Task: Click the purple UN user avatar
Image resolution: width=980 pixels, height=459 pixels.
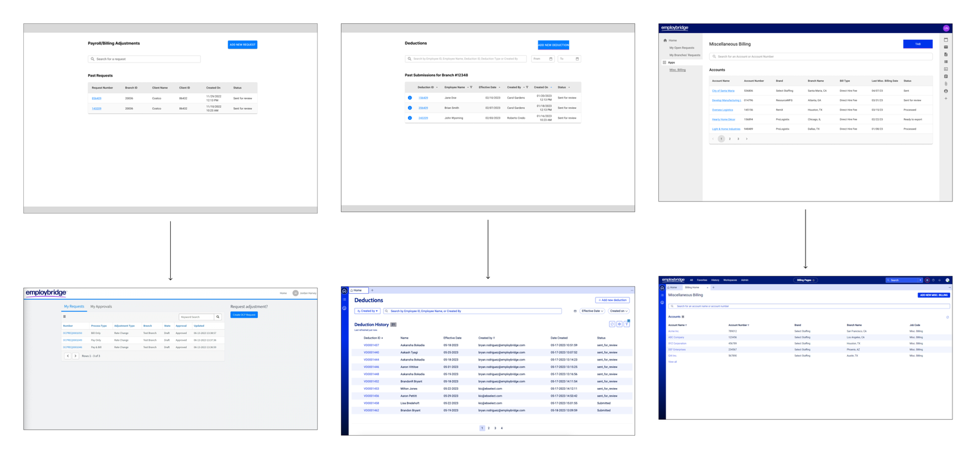Action: 946,28
